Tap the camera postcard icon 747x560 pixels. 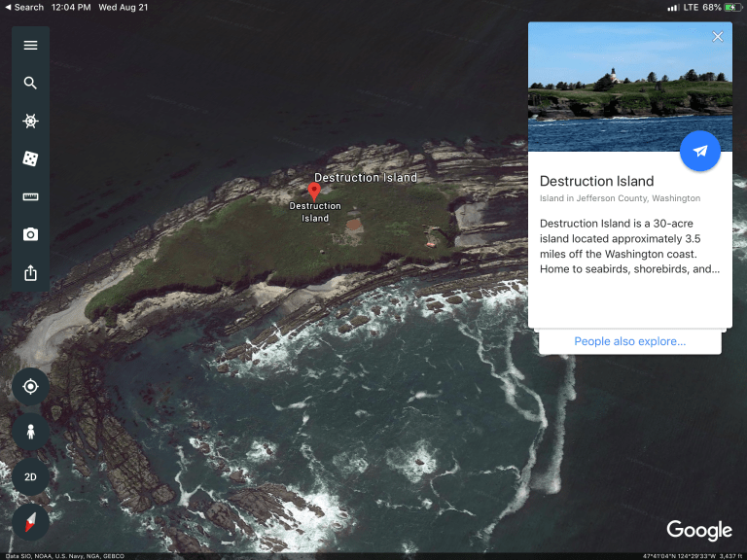[30, 234]
